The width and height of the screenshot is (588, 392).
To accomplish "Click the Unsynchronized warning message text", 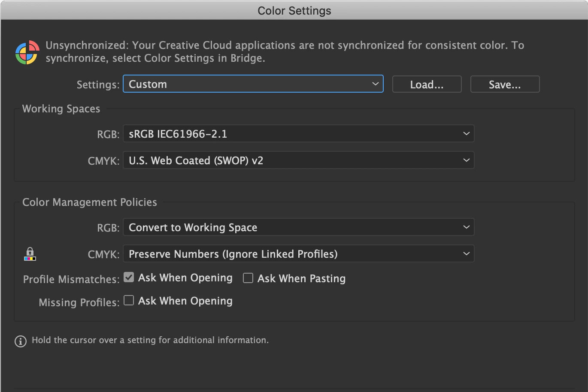I will [x=285, y=51].
